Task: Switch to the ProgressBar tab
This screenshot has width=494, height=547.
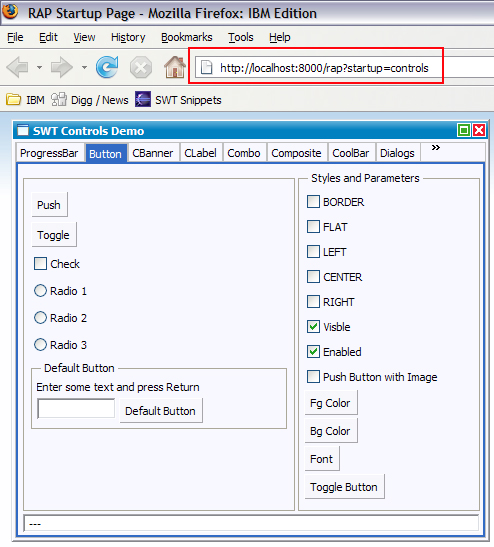Action: (x=49, y=153)
